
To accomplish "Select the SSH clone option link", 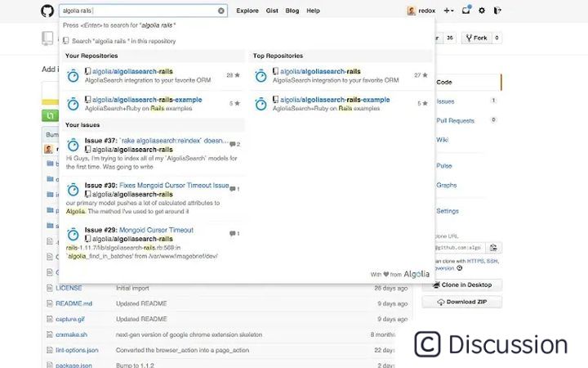I will 492,261.
